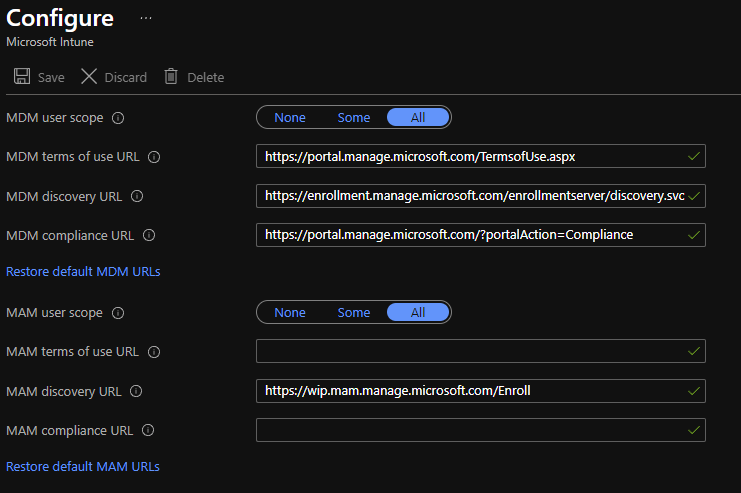
Task: Click the Discard X icon
Action: pyautogui.click(x=89, y=77)
